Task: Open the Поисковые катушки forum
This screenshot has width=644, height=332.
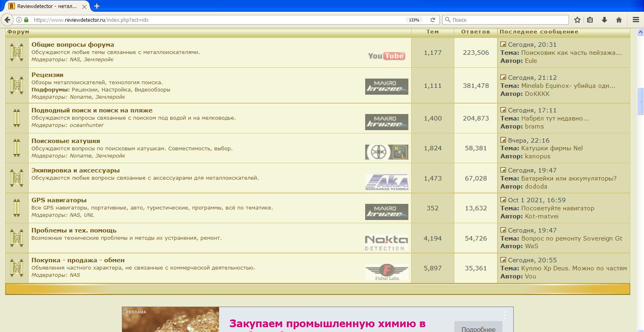Action: [66, 141]
